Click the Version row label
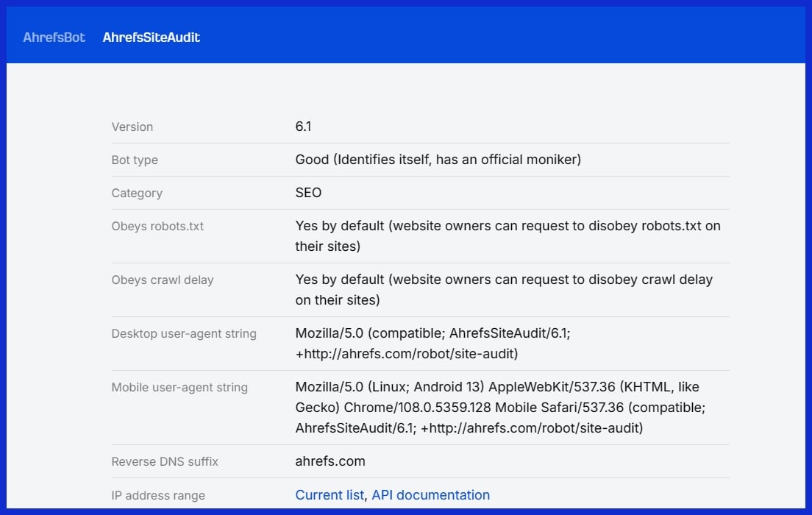The height and width of the screenshot is (515, 812). 132,127
